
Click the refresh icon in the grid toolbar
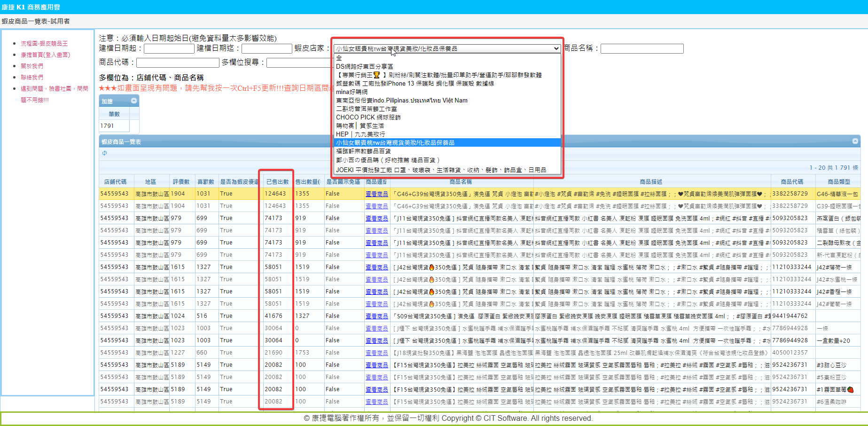pyautogui.click(x=104, y=153)
